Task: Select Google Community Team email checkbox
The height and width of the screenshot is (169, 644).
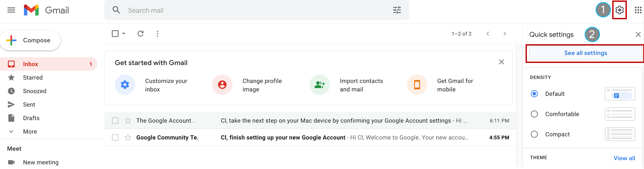Action: [115, 137]
